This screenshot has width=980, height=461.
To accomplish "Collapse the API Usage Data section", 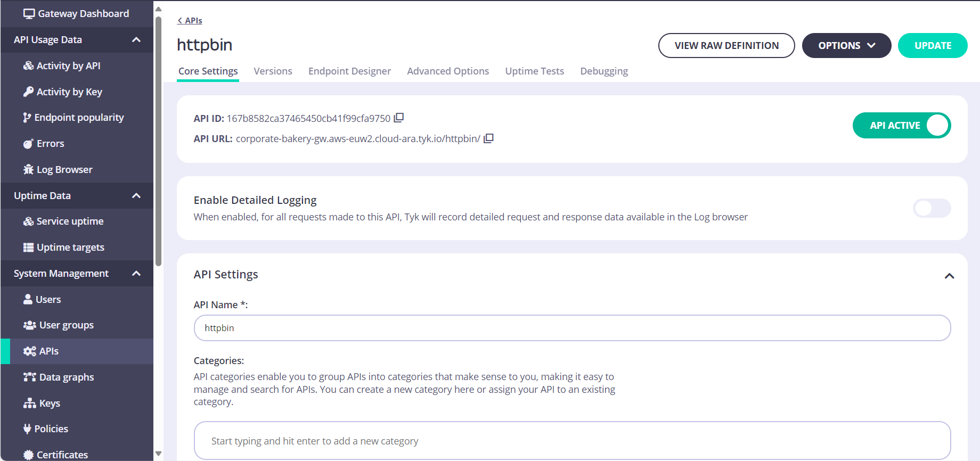I will [136, 40].
